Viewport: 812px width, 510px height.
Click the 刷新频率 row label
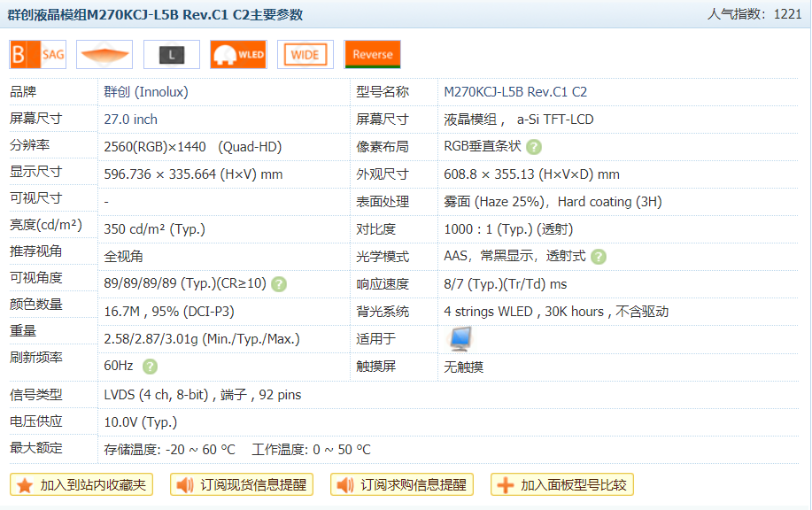pos(35,357)
